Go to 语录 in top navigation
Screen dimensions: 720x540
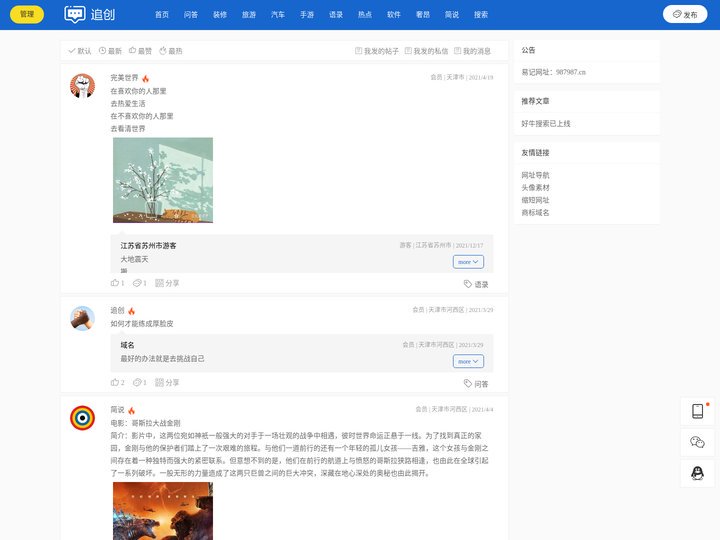pyautogui.click(x=336, y=15)
